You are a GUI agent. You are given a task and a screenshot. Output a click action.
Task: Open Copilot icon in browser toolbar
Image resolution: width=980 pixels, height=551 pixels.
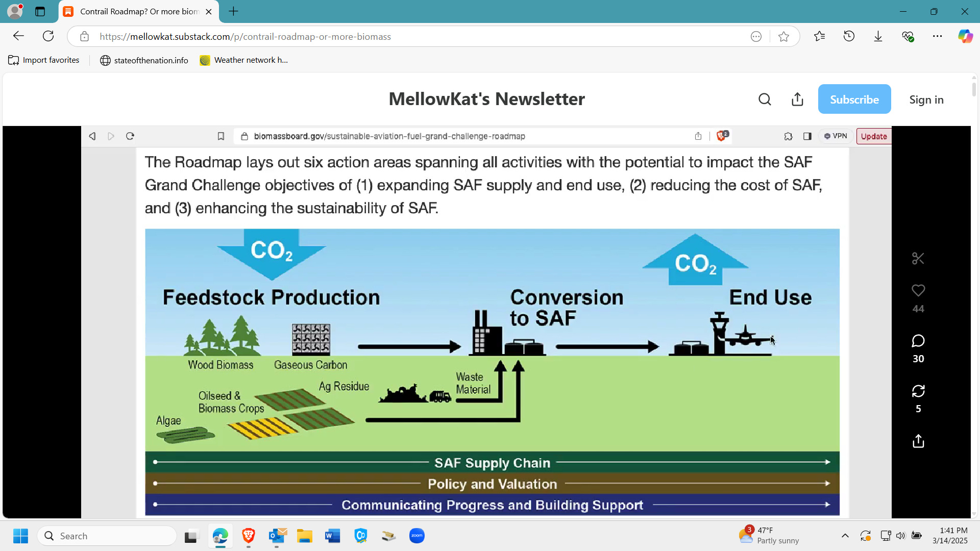965,36
